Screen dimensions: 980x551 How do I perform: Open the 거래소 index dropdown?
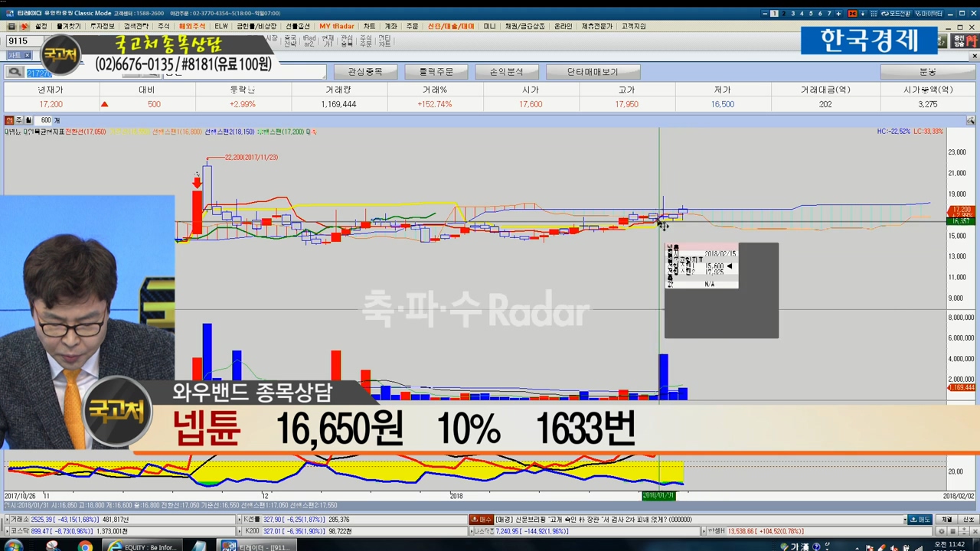[x=8, y=520]
